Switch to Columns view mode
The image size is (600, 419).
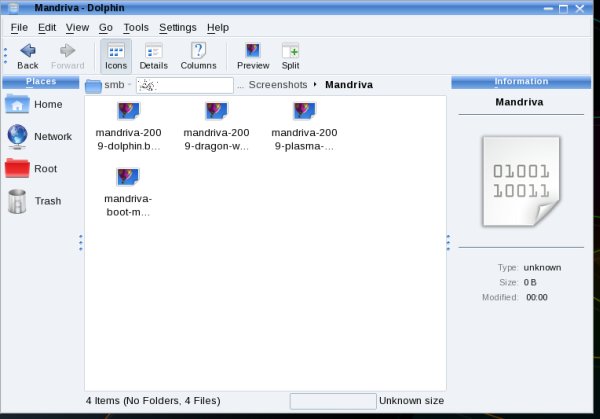tap(198, 55)
